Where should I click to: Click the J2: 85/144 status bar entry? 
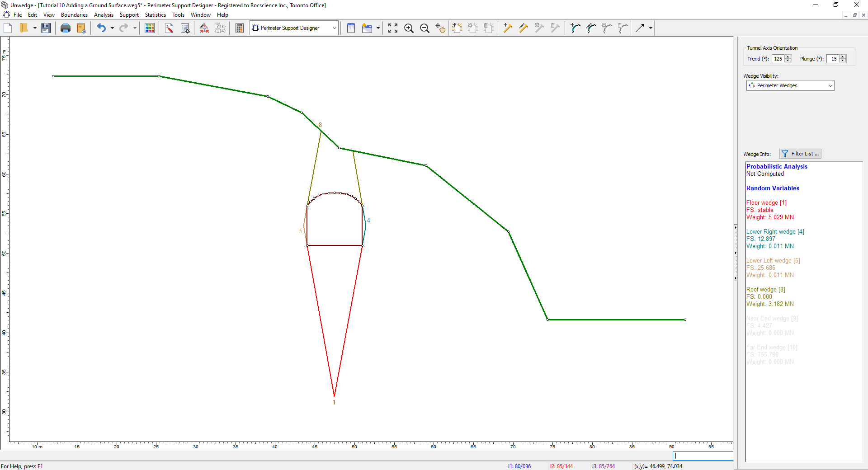tap(561, 466)
